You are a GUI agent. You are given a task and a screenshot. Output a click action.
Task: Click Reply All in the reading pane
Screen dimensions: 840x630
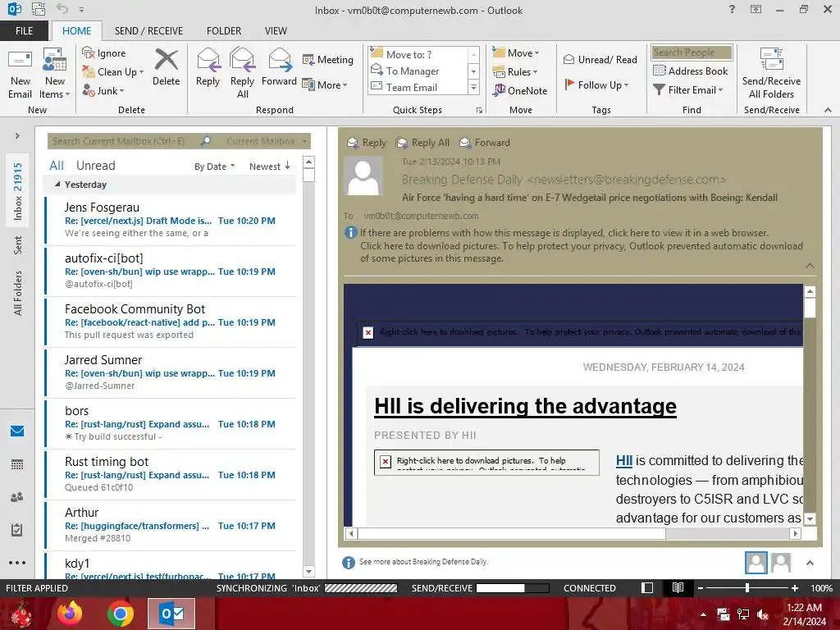click(x=422, y=143)
